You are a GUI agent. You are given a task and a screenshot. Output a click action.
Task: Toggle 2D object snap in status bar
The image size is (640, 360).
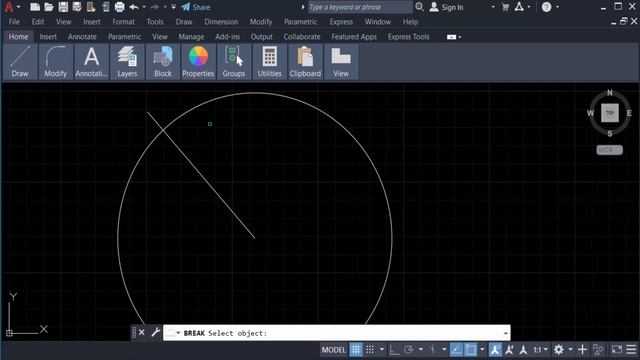pos(471,350)
